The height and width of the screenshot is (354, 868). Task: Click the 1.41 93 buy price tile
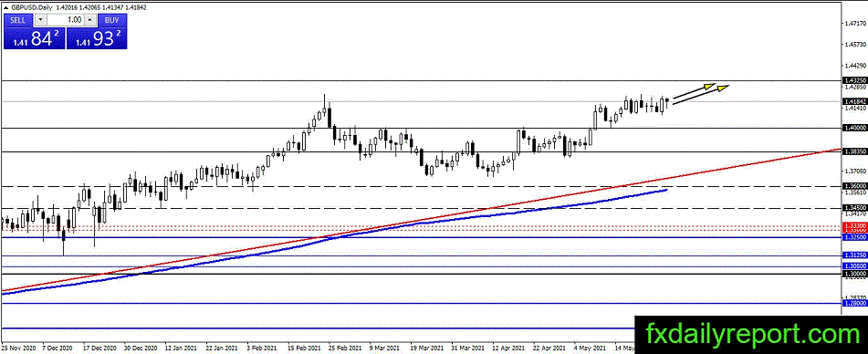coord(97,38)
